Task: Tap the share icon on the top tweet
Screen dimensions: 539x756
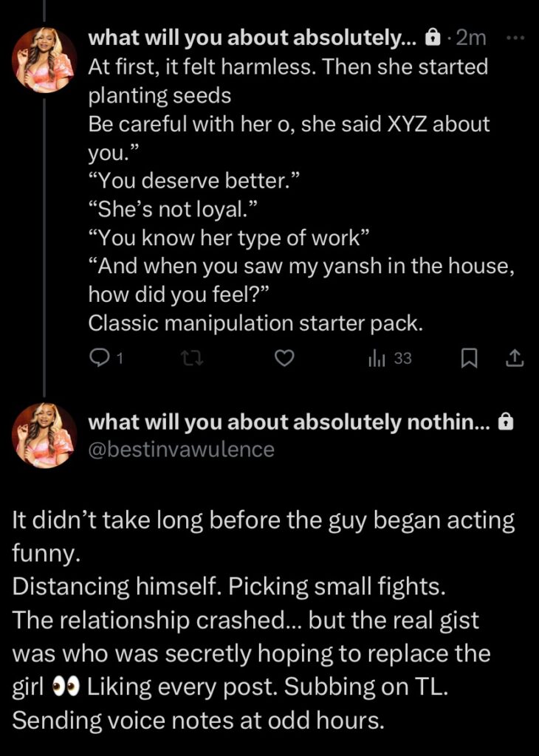Action: coord(514,359)
